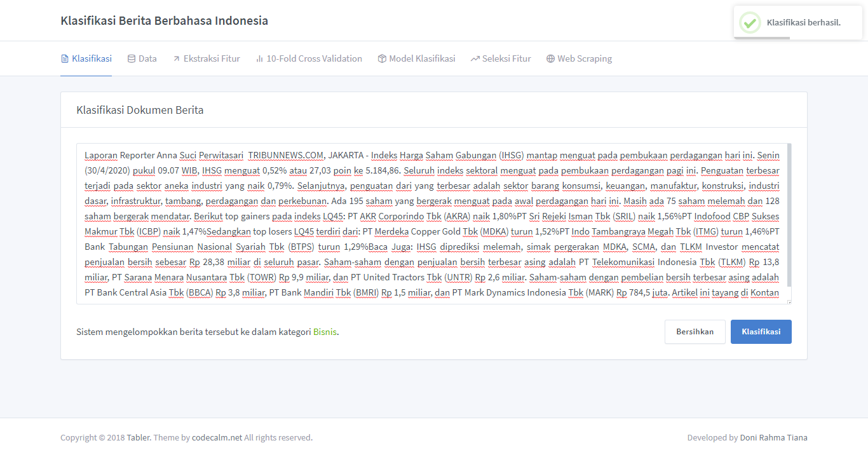Click the Ekstraksi Fitur arrow icon
Viewport: 868px width, 457px height.
pyautogui.click(x=177, y=58)
